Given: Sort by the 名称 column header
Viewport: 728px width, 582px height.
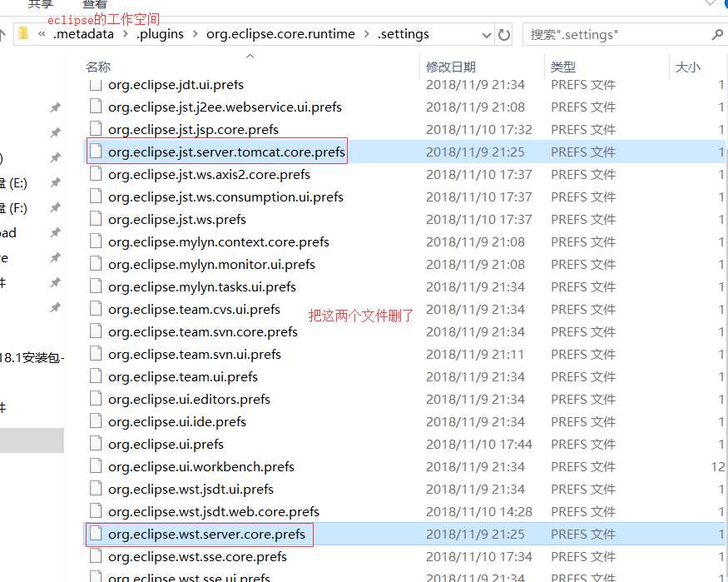Looking at the screenshot, I should point(98,67).
